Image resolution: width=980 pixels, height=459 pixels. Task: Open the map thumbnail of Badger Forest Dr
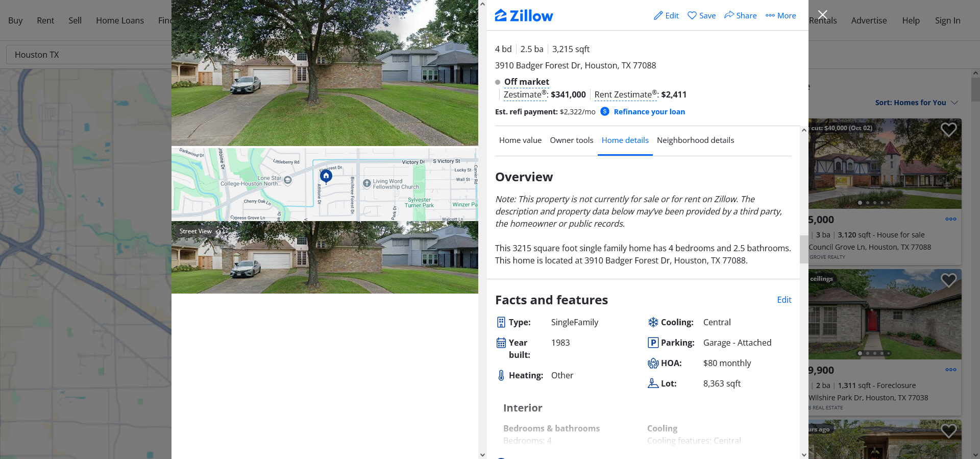325,184
